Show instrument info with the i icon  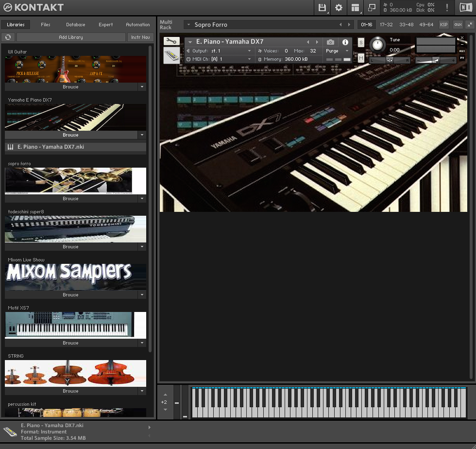pos(345,42)
